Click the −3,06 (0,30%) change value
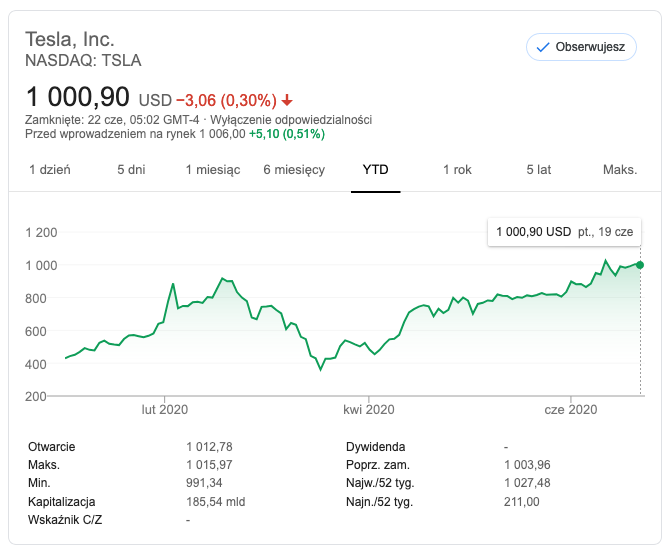 226,100
